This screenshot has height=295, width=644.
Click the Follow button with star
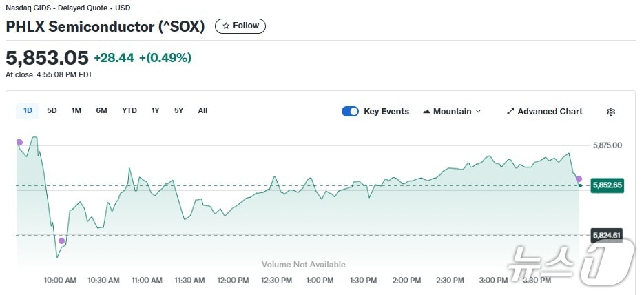[x=240, y=26]
